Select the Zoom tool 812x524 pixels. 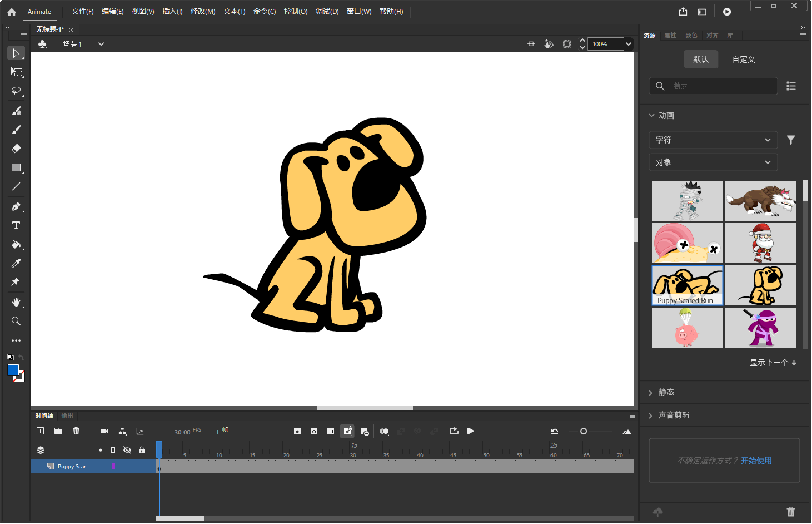pos(16,321)
